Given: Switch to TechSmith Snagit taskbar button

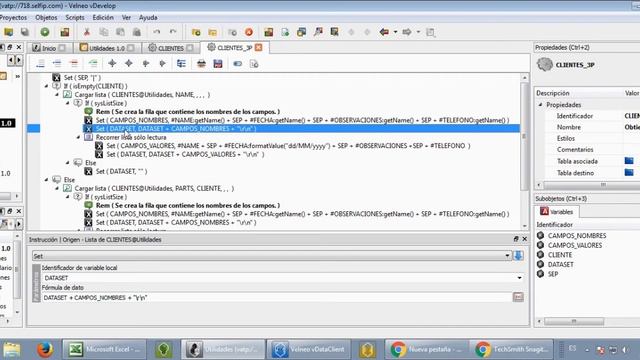Looking at the screenshot, I should (x=511, y=349).
